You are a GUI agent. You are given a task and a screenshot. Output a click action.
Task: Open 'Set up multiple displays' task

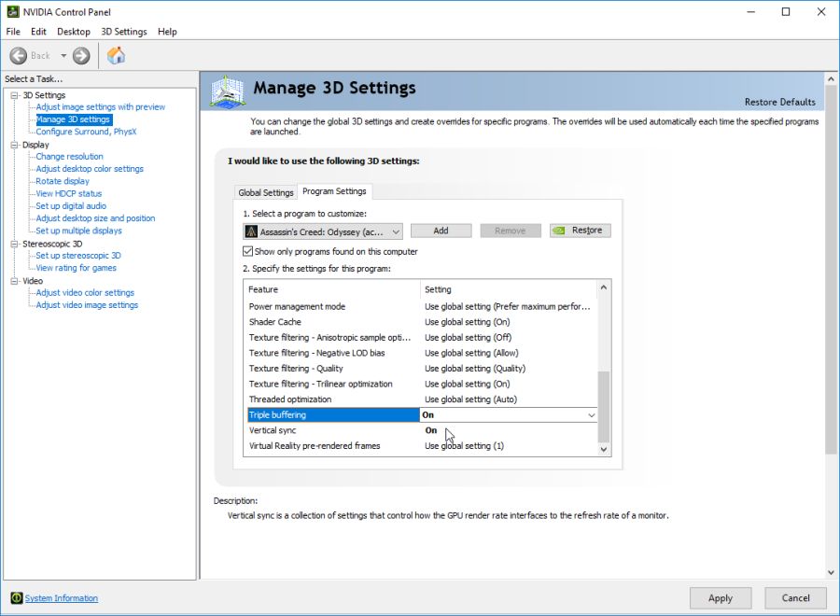coord(78,231)
